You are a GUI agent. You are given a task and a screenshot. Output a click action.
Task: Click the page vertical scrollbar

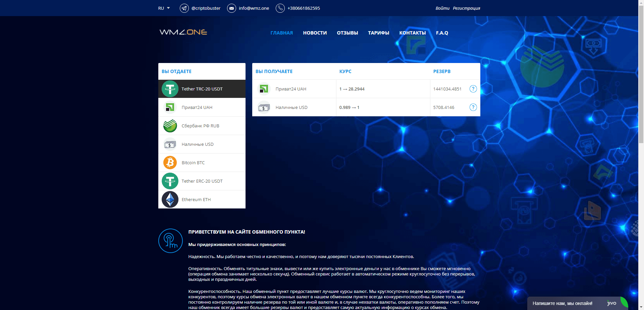coord(641,101)
